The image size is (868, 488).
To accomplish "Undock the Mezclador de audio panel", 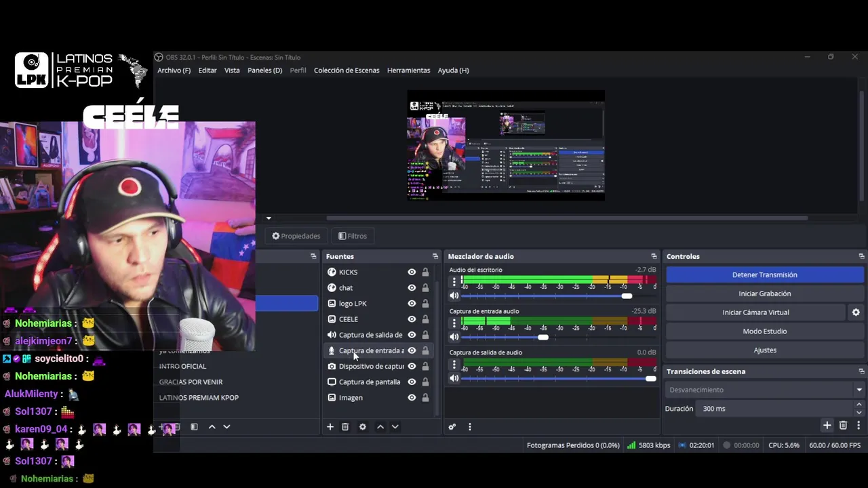I will click(654, 256).
